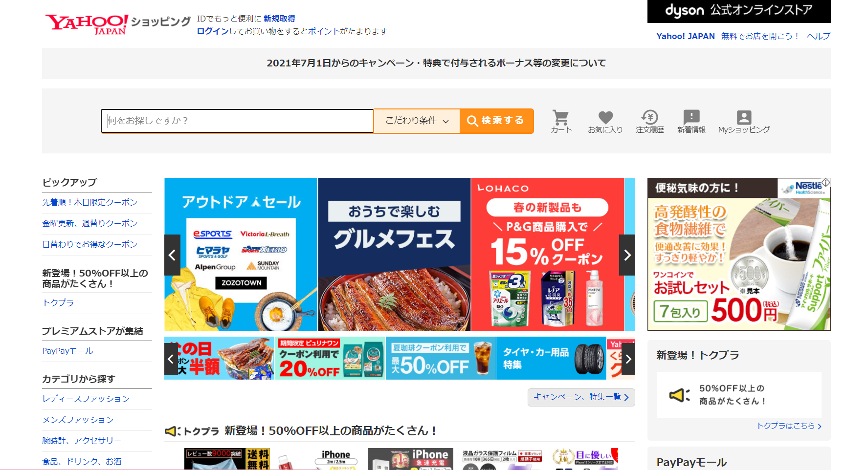Open the グルメフェス banner
Image resolution: width=868 pixels, height=470 pixels.
pos(394,254)
